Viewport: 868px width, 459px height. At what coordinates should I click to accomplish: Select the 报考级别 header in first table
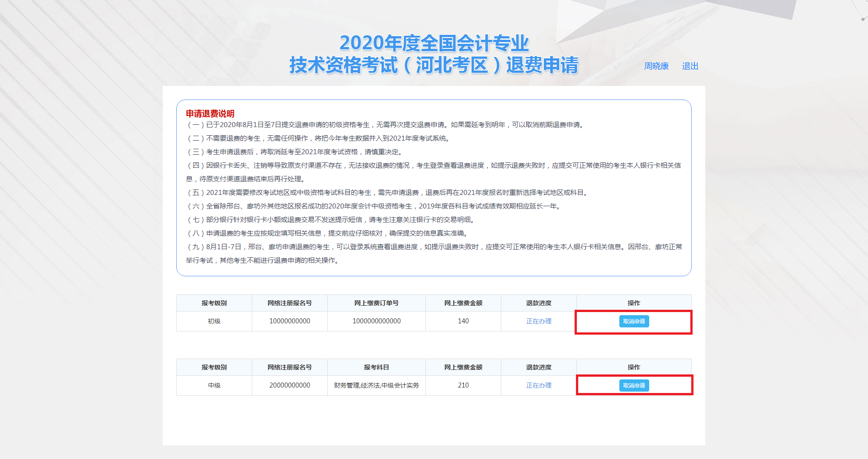214,303
